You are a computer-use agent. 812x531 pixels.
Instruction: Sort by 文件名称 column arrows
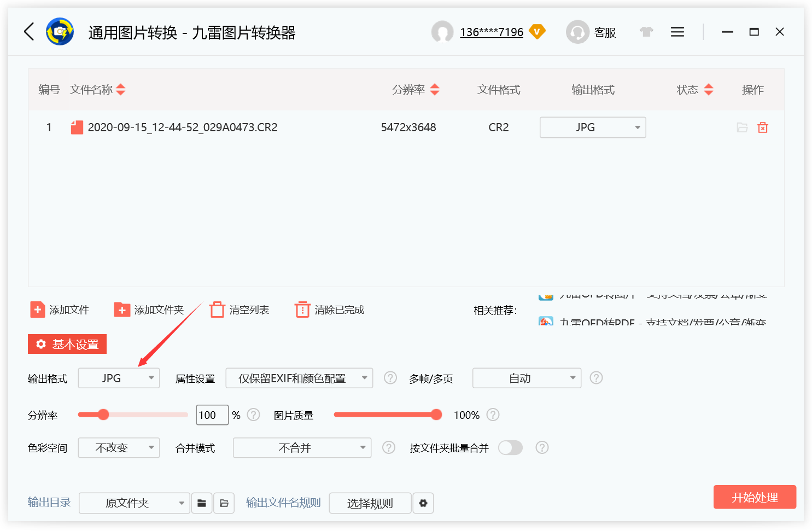point(121,90)
